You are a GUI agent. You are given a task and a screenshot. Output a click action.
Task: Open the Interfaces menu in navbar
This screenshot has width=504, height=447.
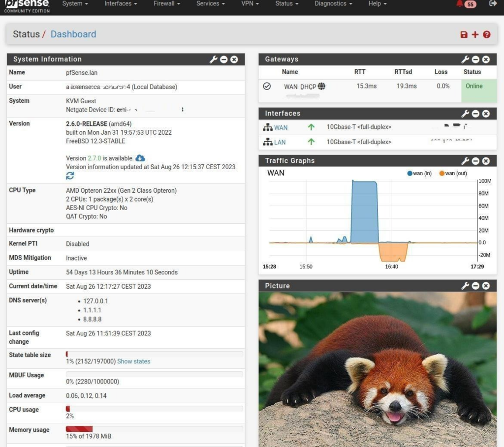pyautogui.click(x=121, y=3)
